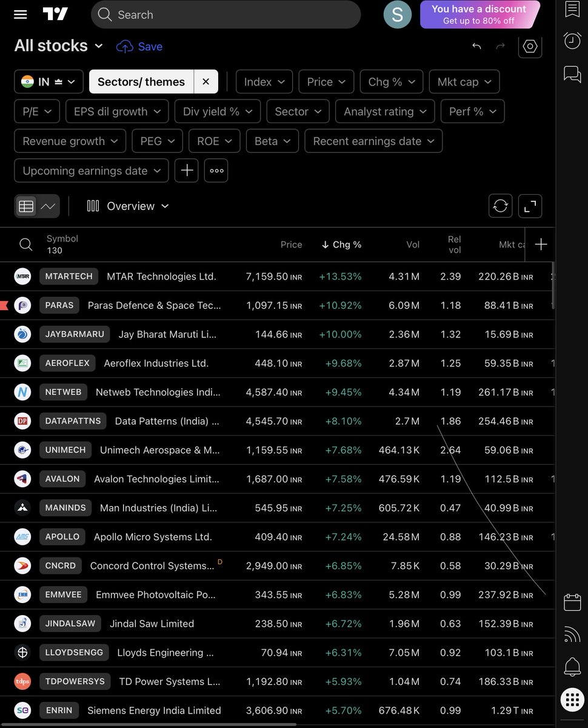Screen dimensions: 588x728
Task: Refresh the screener results
Action: click(x=501, y=206)
